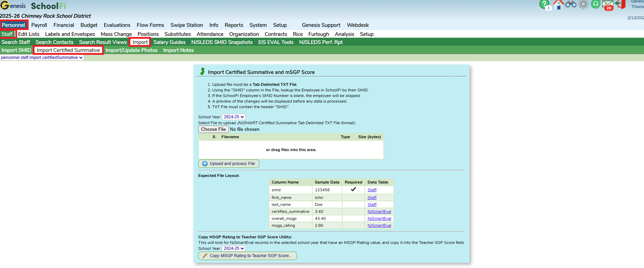The width and height of the screenshot is (644, 268).
Task: Click the Choose File button
Action: (213, 129)
